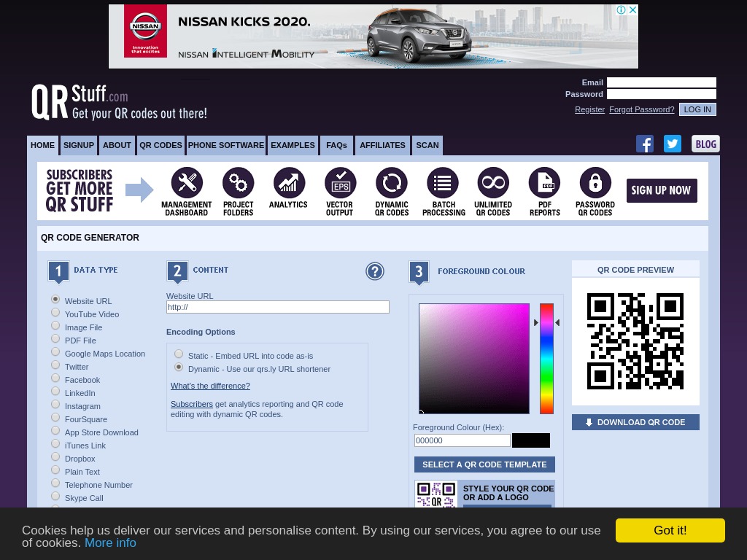Select the Dropbox data type
The width and height of the screenshot is (747, 560).
tap(55, 457)
